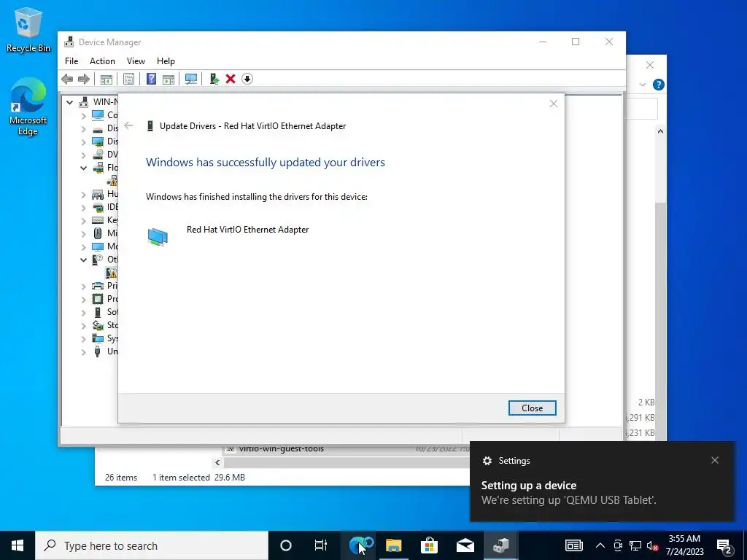Click the taskbar clock showing 3:55 AM
The width and height of the screenshot is (747, 560).
pyautogui.click(x=684, y=545)
